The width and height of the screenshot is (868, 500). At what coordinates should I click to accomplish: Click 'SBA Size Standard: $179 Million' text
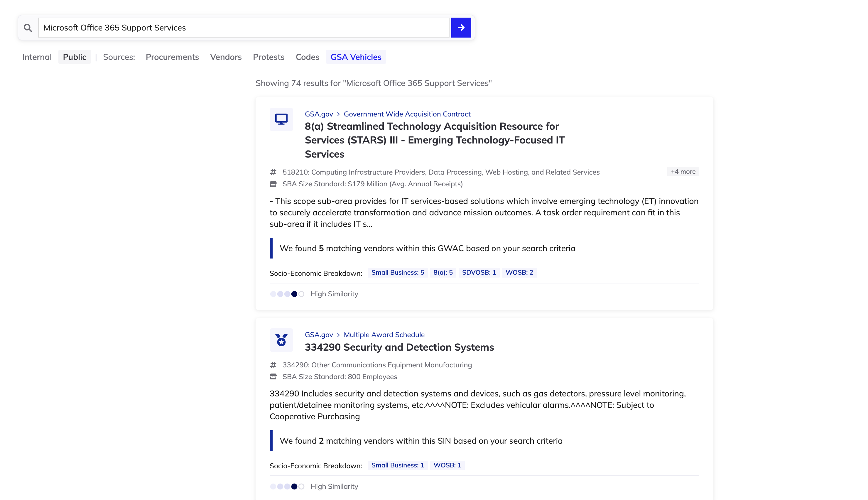coord(373,184)
